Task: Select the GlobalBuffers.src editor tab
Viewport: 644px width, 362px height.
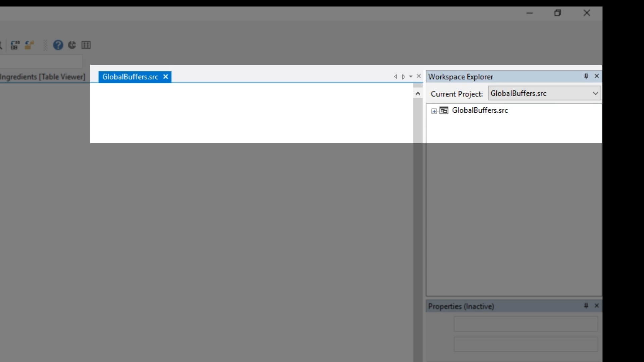Action: 130,77
